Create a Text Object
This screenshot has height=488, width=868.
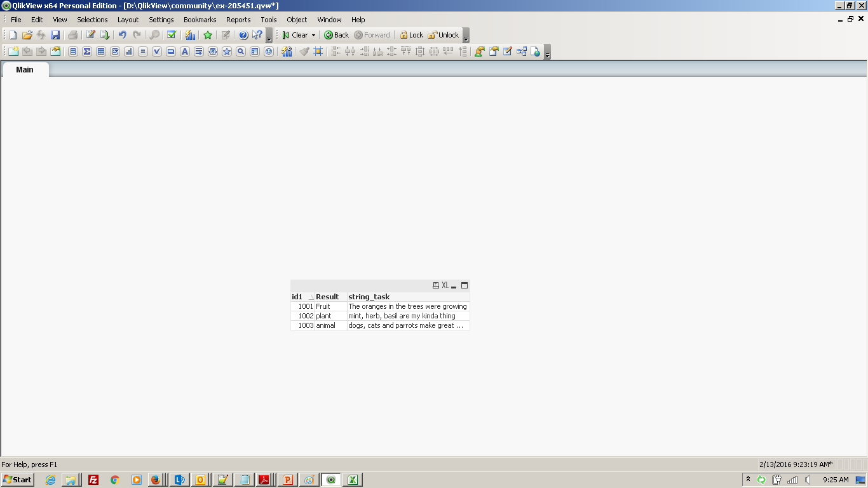[185, 51]
